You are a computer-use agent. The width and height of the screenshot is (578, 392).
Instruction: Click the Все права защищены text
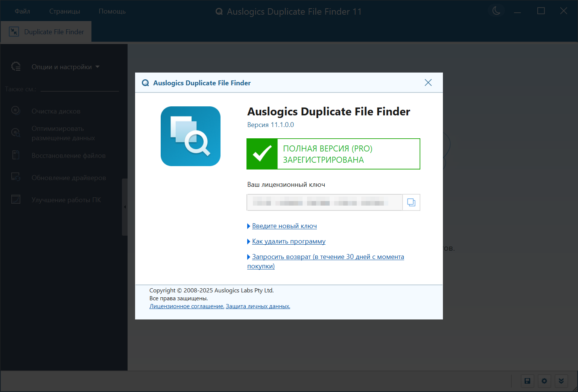pos(179,298)
